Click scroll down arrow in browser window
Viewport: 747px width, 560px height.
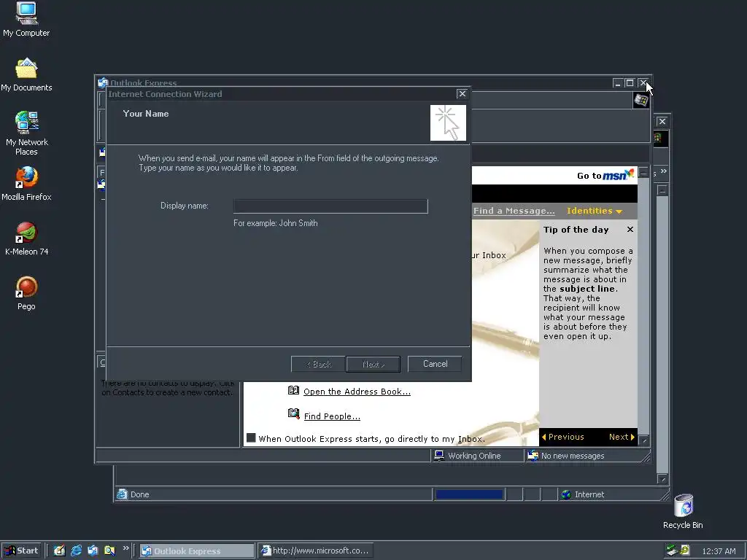pyautogui.click(x=662, y=479)
